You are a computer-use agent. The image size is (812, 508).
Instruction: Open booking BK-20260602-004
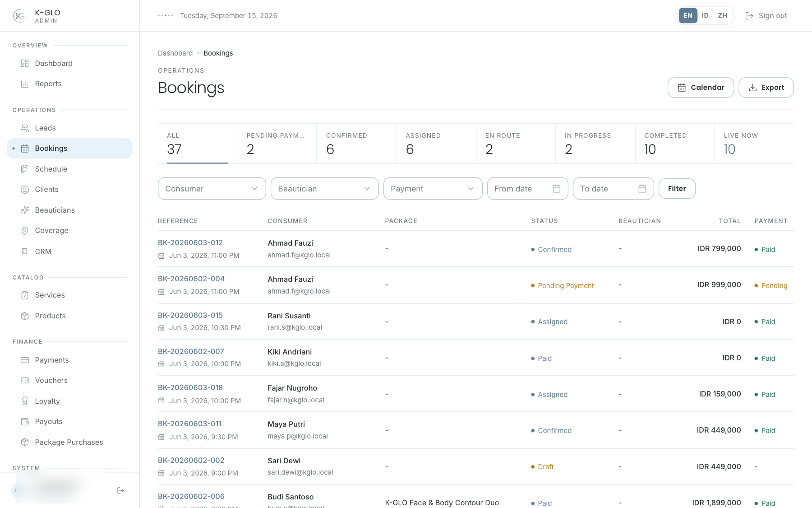pos(191,279)
